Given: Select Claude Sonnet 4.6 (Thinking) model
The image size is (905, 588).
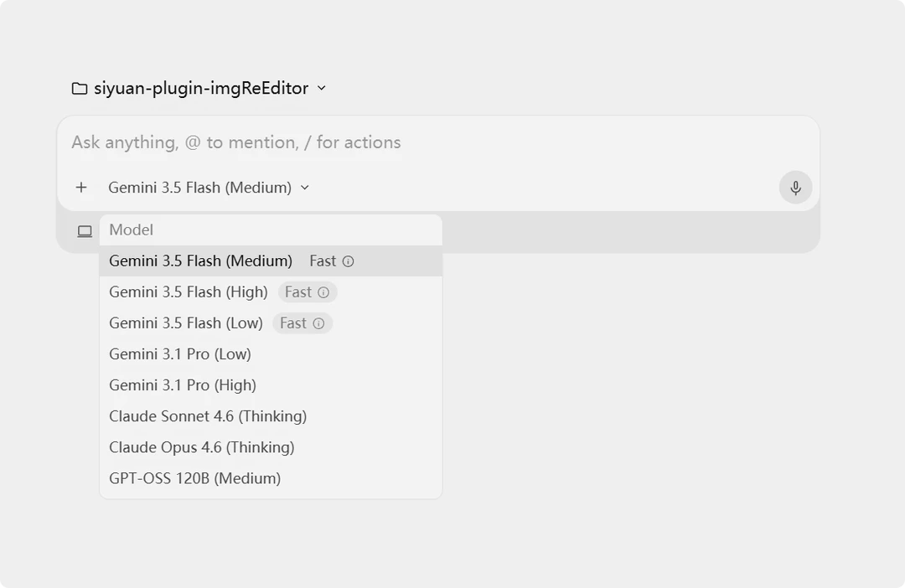Looking at the screenshot, I should [x=271, y=416].
